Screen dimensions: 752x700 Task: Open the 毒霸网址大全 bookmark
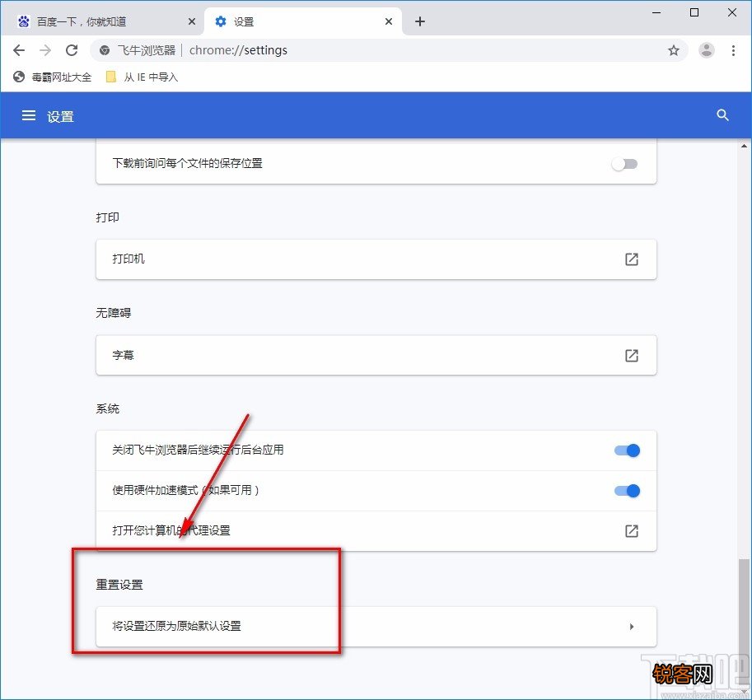(52, 77)
